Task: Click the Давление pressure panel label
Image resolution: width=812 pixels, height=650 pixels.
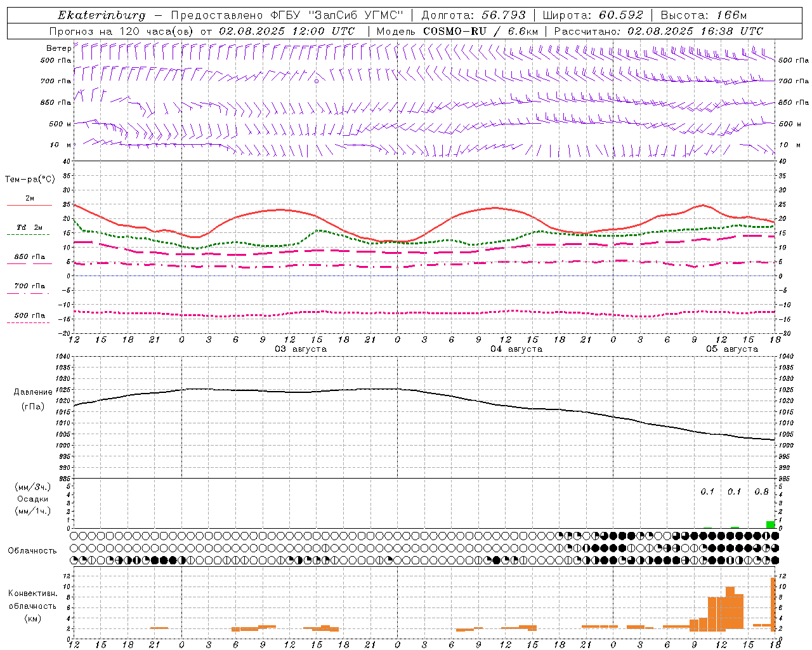Action: click(33, 392)
